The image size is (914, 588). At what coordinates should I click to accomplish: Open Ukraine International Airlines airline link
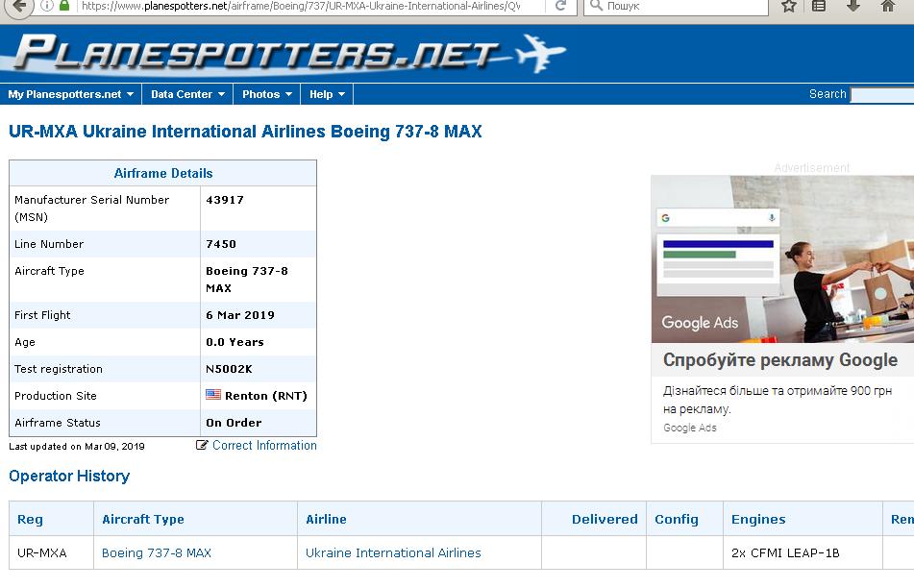(x=393, y=552)
